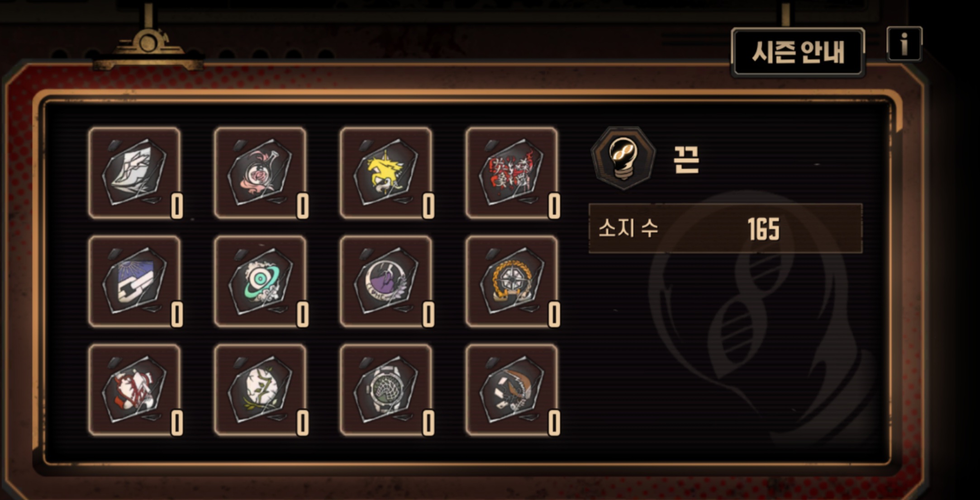Pick the red thorn heart shard

135,390
